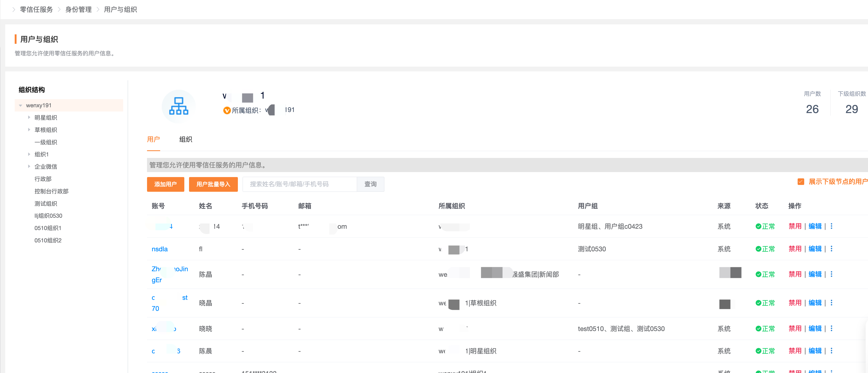Viewport: 868px width, 373px height.
Task: Open more actions menu for 陈晨 row
Action: pos(831,351)
